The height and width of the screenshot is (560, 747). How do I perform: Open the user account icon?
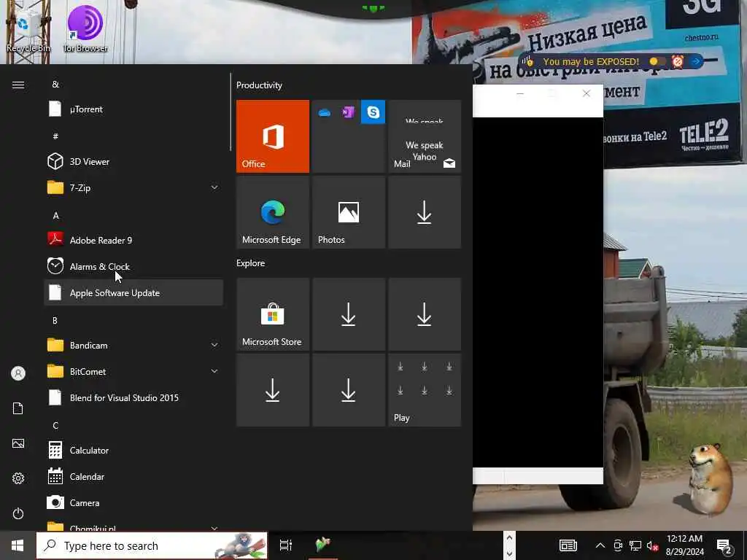18,373
